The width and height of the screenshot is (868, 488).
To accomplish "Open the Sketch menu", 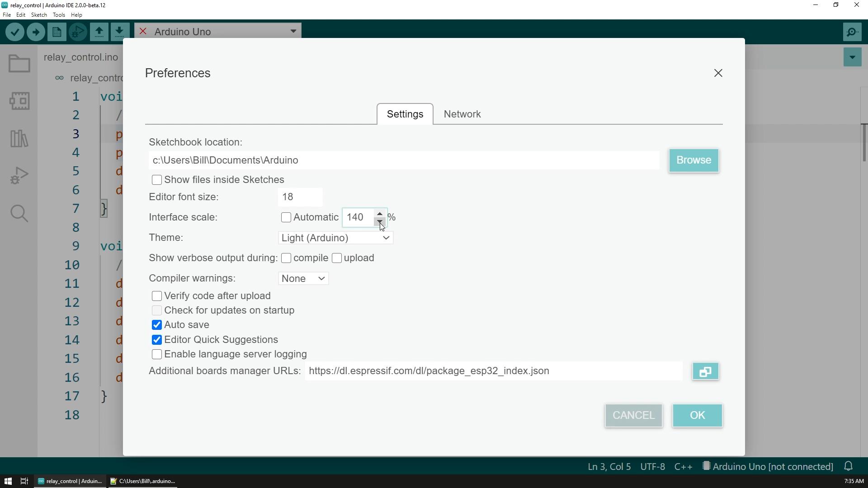I will point(39,15).
